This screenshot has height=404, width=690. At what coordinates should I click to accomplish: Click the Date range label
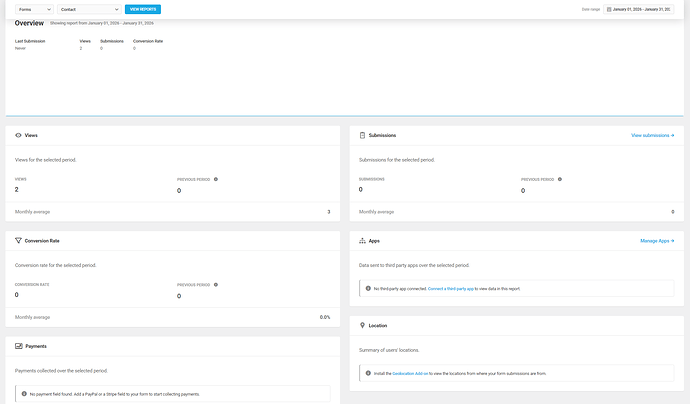[591, 9]
